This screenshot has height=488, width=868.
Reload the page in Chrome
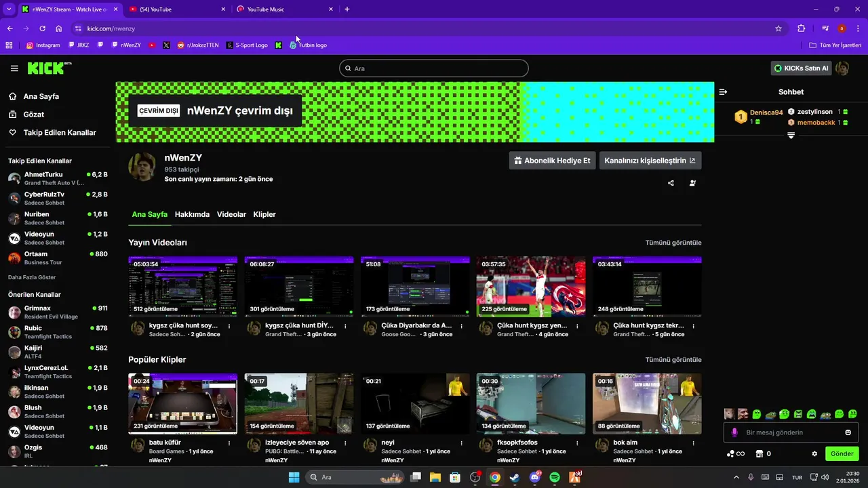pos(42,28)
